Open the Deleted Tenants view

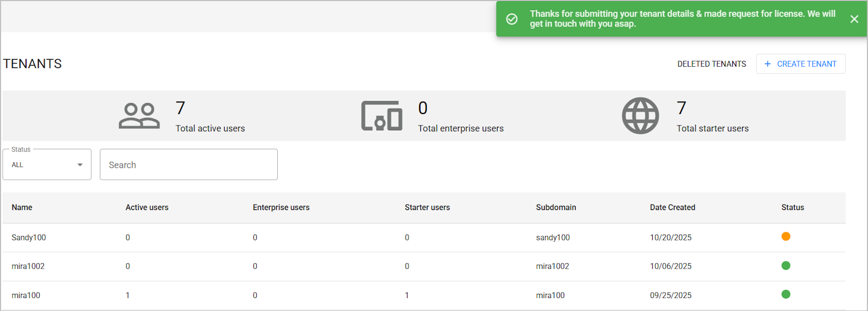(x=712, y=64)
